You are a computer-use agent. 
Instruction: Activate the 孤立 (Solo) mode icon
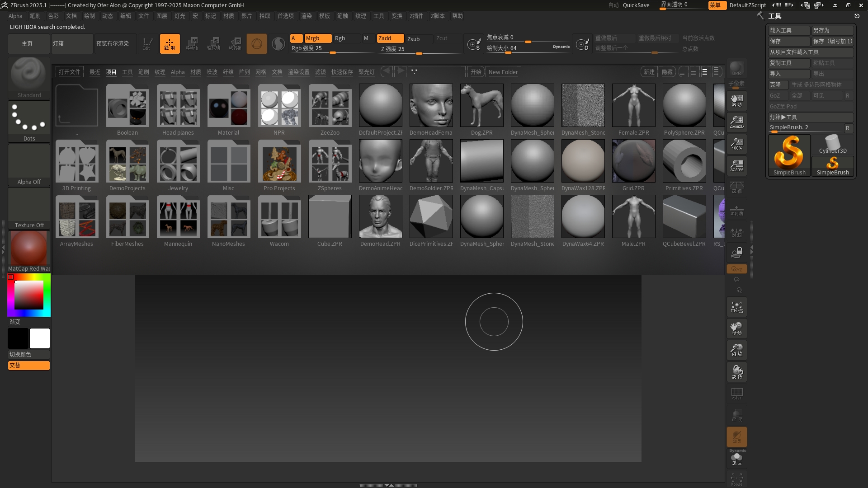(x=736, y=459)
